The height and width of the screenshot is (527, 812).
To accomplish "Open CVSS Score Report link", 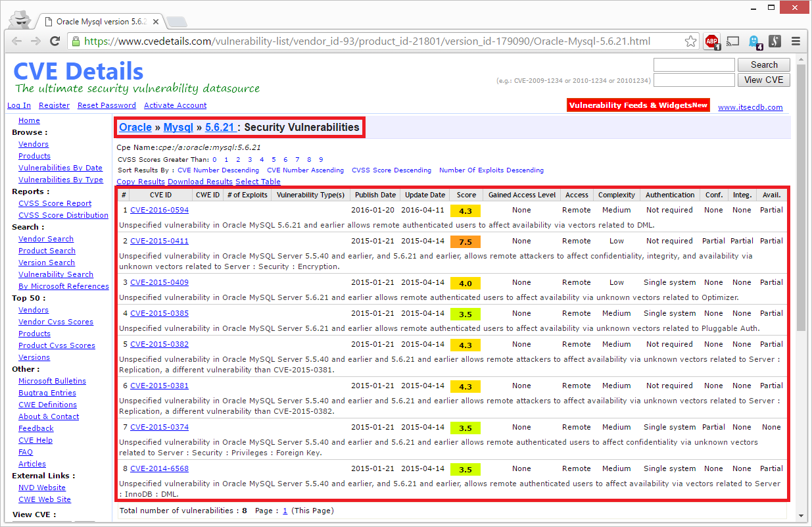I will tap(55, 203).
